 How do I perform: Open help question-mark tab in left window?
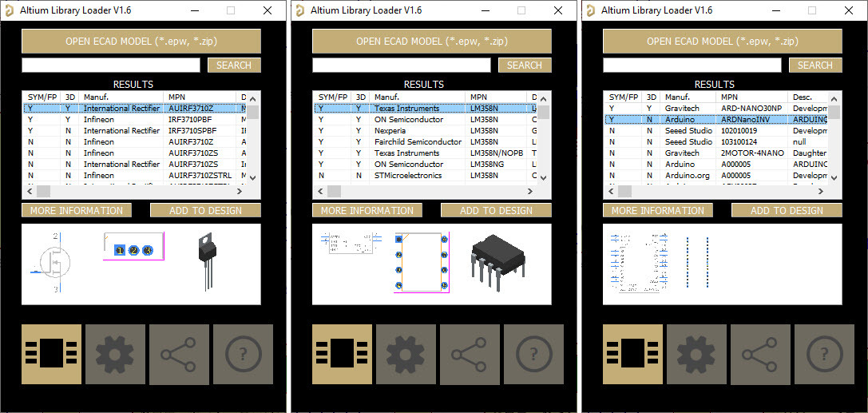[243, 355]
